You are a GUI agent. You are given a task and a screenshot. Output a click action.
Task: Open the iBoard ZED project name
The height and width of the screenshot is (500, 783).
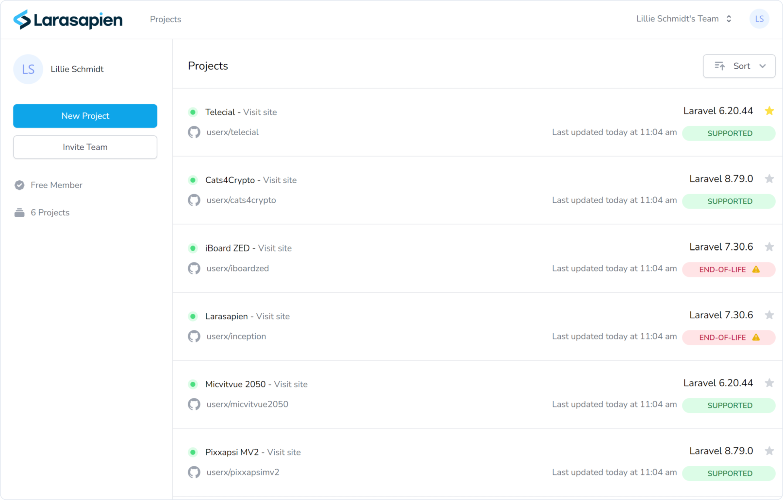click(228, 248)
